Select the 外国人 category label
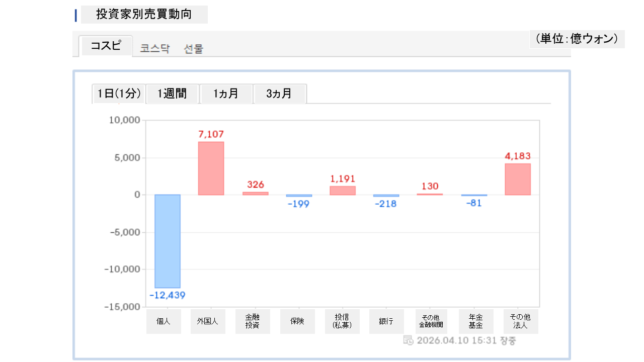 pyautogui.click(x=208, y=321)
